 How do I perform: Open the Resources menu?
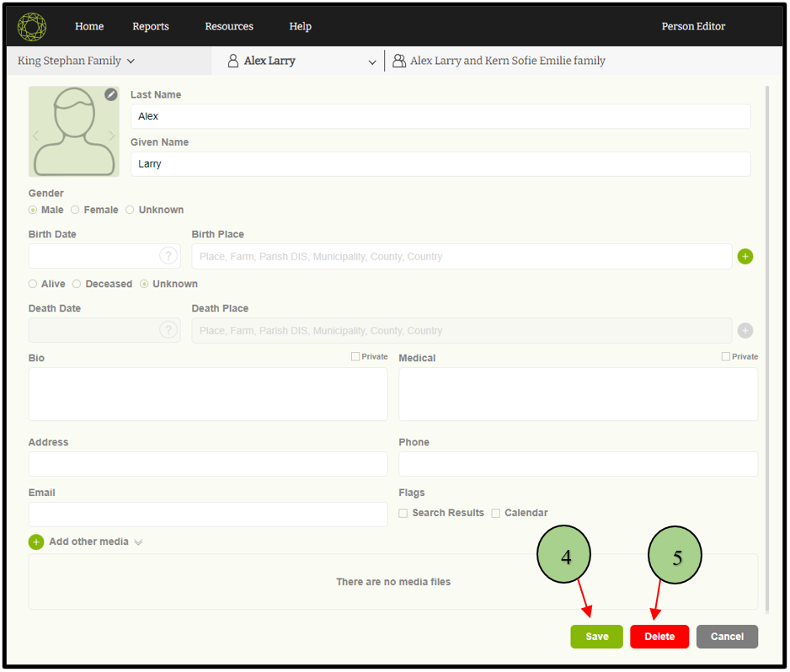coord(229,27)
